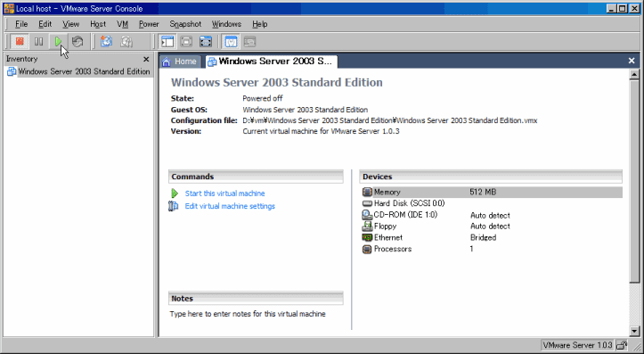
Task: Click the green arrow icon beside Start this virtual machine
Action: click(175, 193)
